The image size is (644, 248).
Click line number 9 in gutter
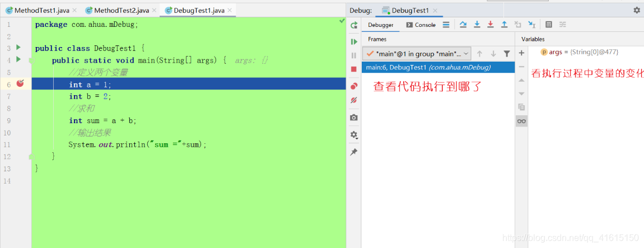[8, 121]
